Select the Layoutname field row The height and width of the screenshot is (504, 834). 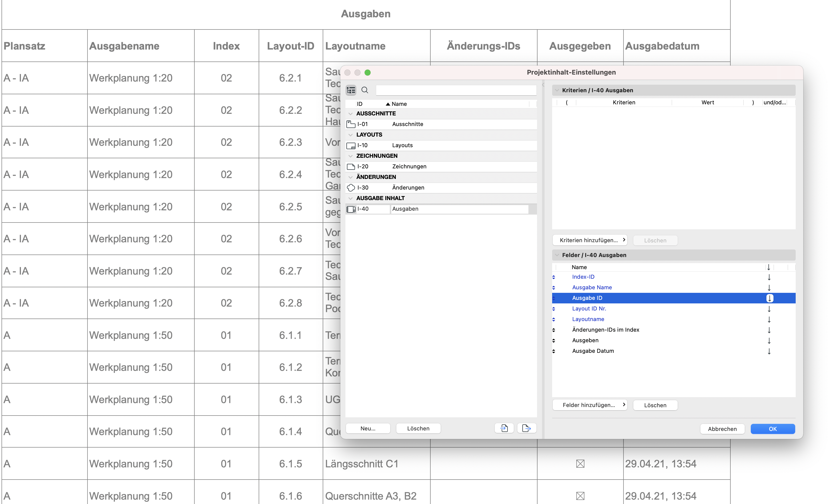(x=674, y=319)
